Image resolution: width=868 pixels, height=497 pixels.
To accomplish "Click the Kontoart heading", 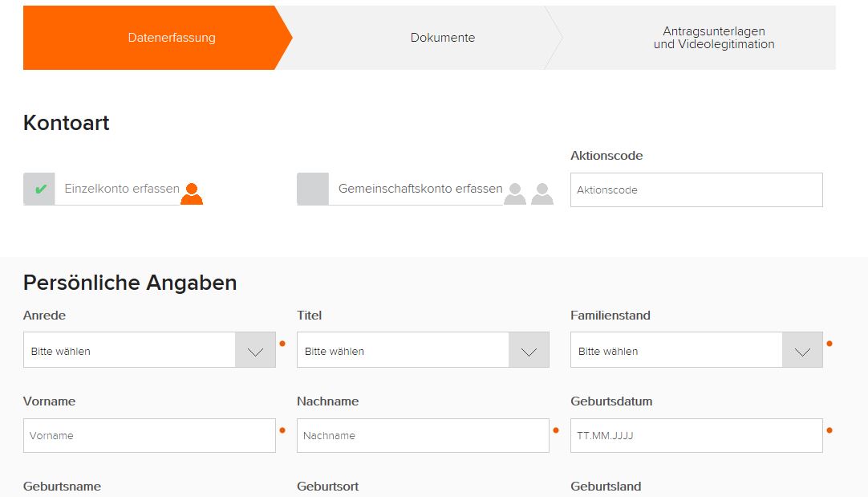I will [x=67, y=123].
